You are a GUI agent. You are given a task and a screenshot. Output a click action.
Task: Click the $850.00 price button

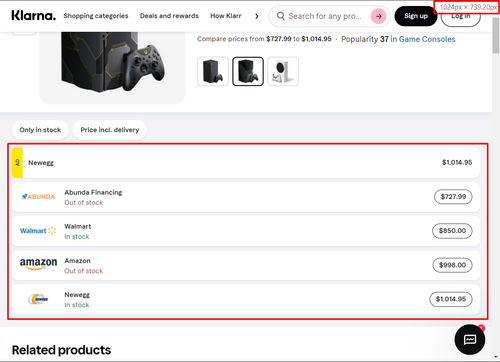click(452, 231)
